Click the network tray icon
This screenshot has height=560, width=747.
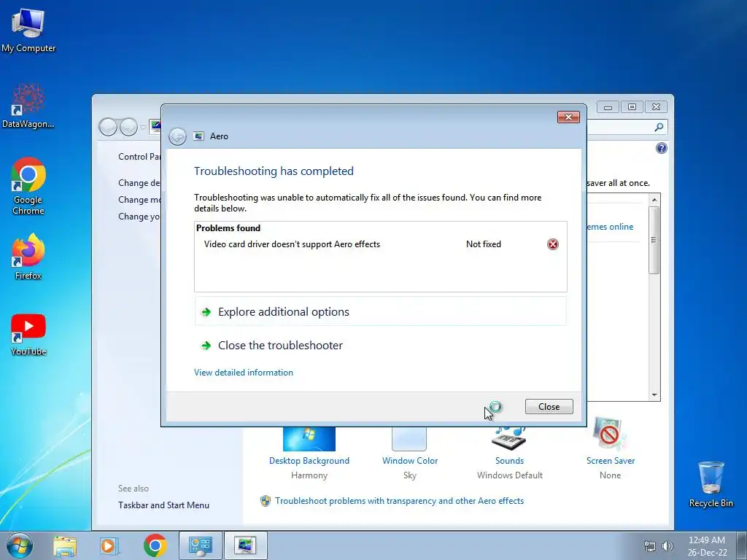pos(650,546)
